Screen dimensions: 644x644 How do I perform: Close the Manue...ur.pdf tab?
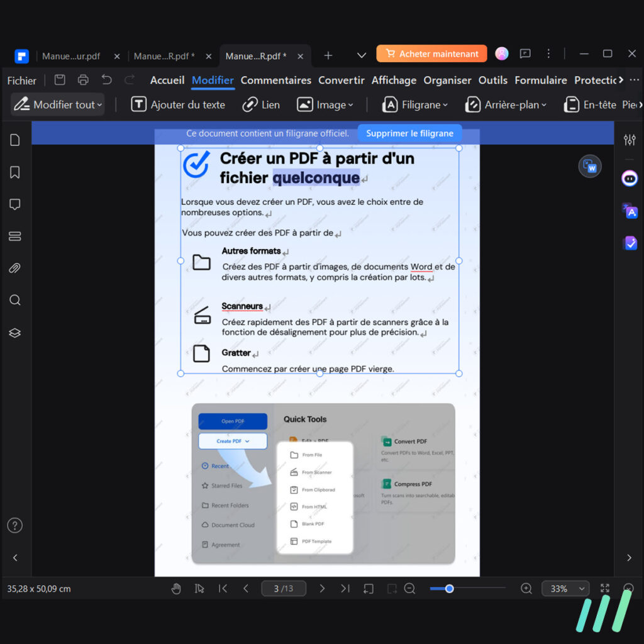[x=116, y=56]
